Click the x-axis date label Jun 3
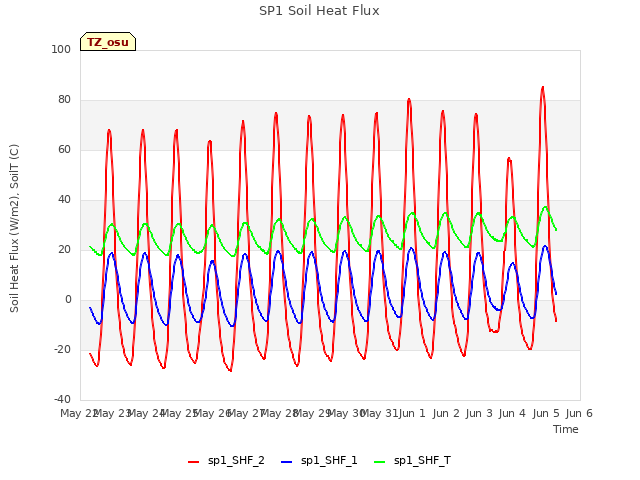 [x=479, y=413]
